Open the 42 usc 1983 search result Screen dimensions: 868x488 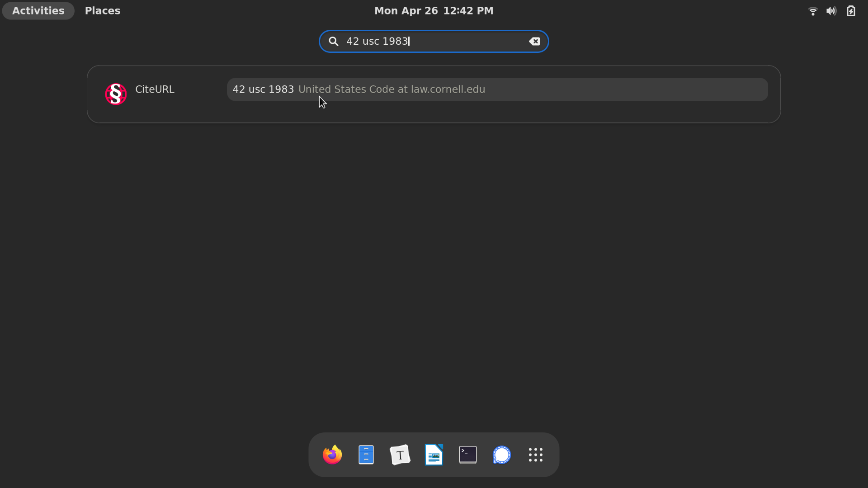click(263, 89)
